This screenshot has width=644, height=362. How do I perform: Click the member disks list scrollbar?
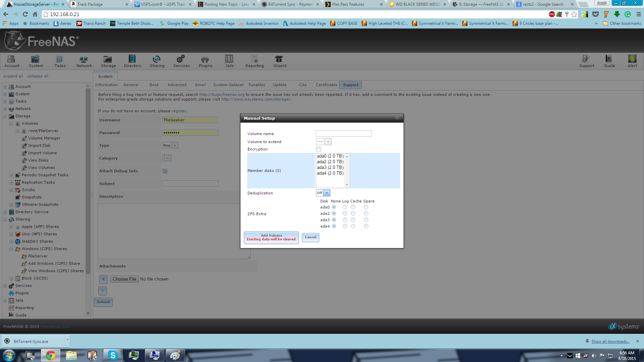[347, 170]
